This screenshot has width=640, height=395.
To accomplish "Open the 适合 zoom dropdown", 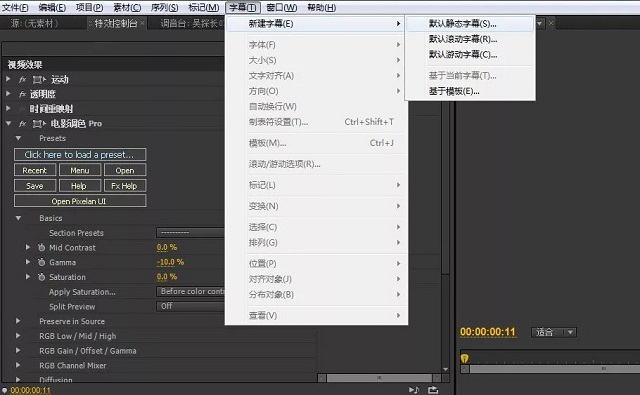I will [554, 332].
